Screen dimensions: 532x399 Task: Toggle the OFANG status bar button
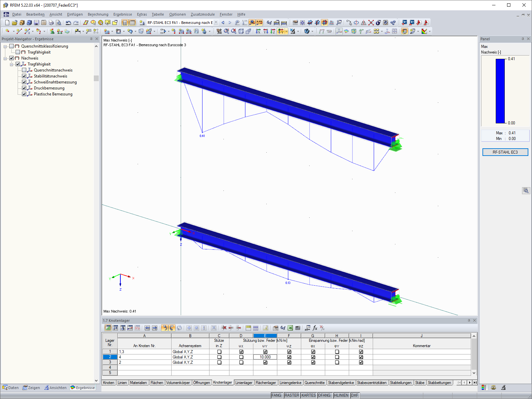pyautogui.click(x=324, y=395)
